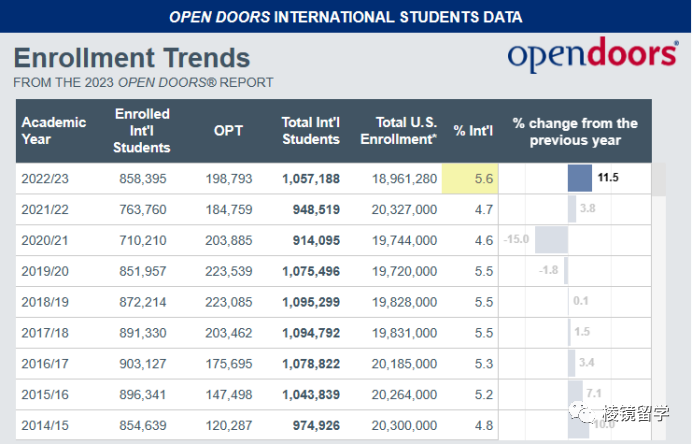Image resolution: width=692 pixels, height=444 pixels.
Task: Click U.S. enrollment value 19,744,000
Action: (x=404, y=241)
